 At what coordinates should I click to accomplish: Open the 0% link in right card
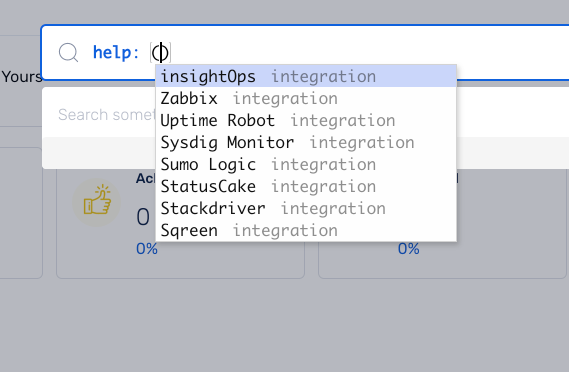[x=409, y=249]
